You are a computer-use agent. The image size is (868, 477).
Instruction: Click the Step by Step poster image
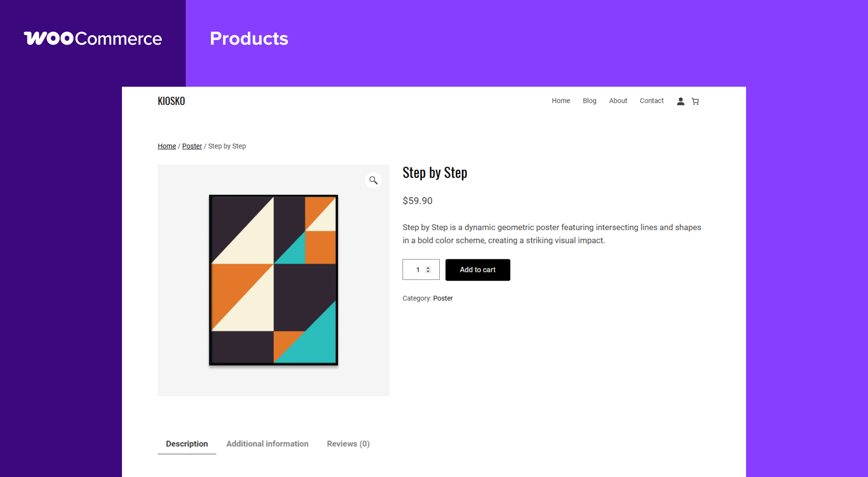273,280
